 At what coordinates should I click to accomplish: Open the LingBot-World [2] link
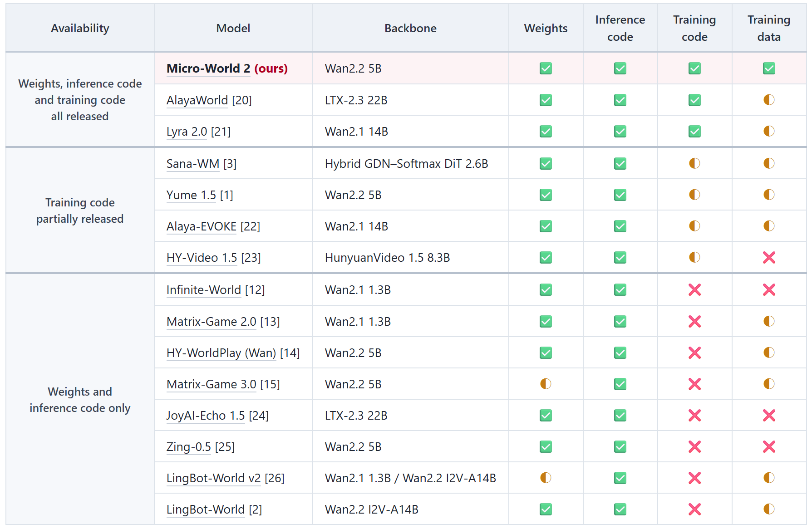[x=206, y=509]
